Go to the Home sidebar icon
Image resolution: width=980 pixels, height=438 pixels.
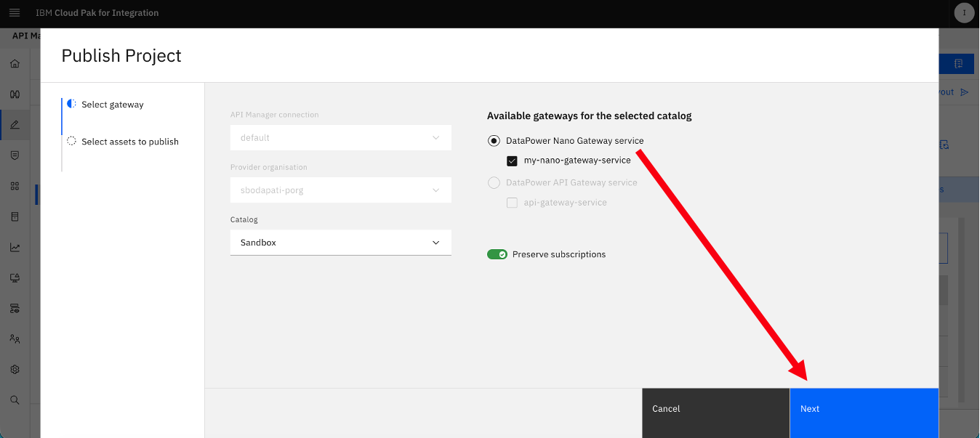click(15, 64)
